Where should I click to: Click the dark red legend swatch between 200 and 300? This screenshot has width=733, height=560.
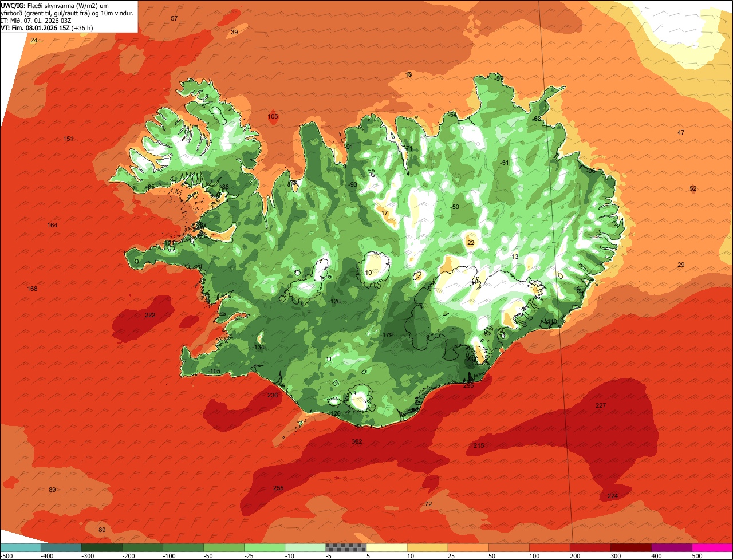(x=590, y=547)
